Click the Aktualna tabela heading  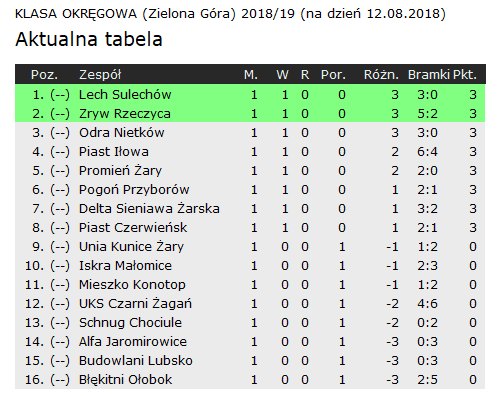89,39
